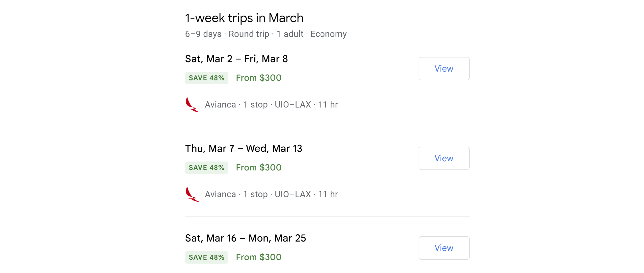This screenshot has width=644, height=273.
Task: Click "From $300" price on Mar 16 trip
Action: point(259,257)
